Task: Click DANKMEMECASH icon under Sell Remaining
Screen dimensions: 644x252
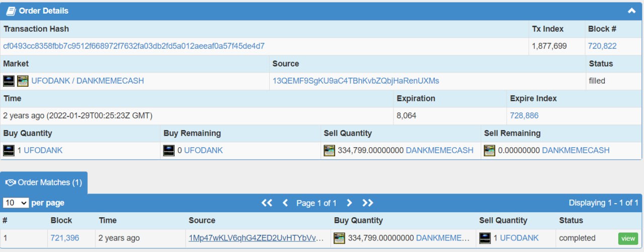Action: (490, 150)
